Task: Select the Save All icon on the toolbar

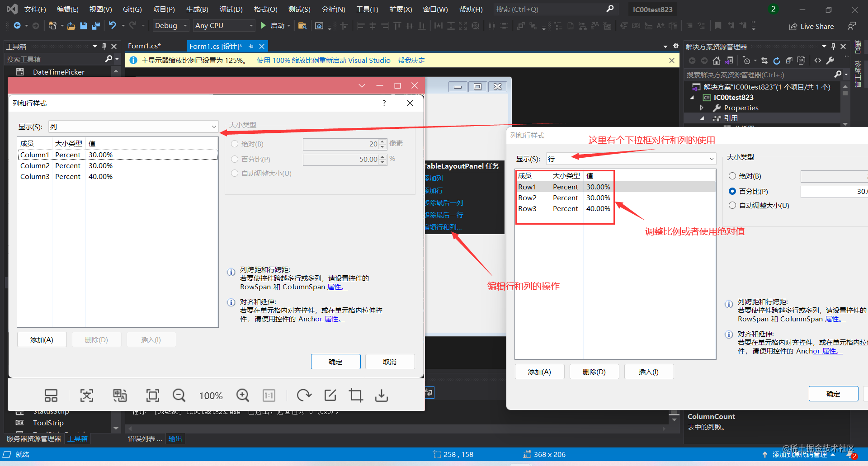Action: click(x=95, y=26)
